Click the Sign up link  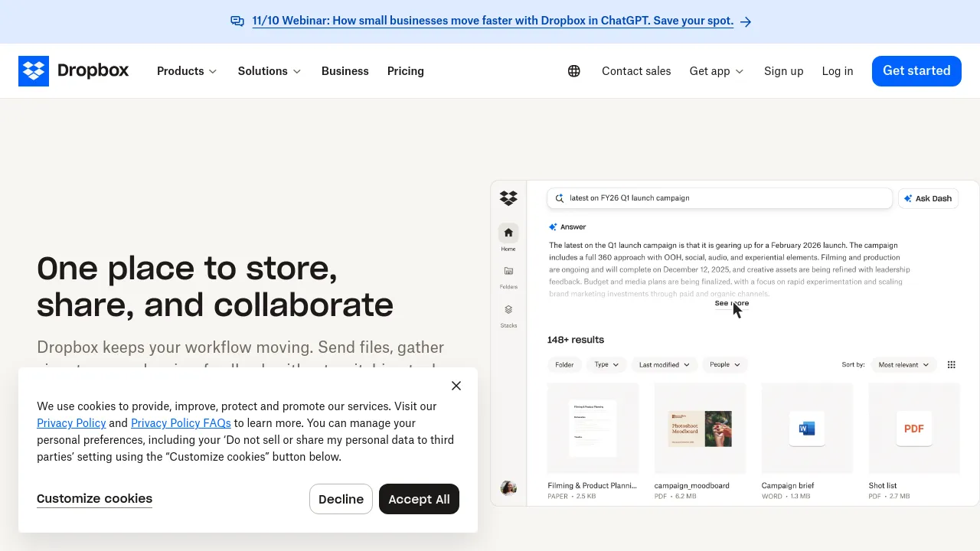784,71
